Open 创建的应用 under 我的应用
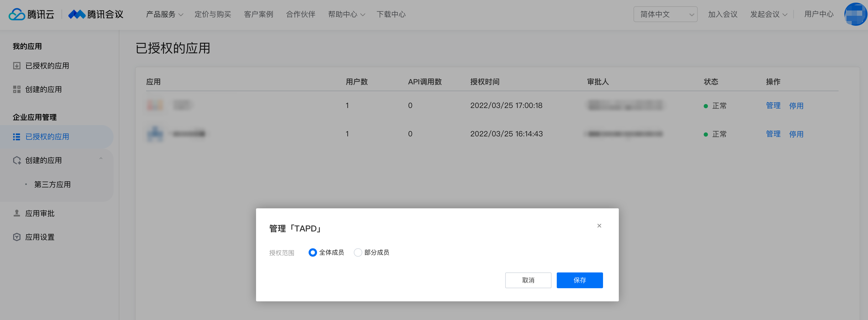The width and height of the screenshot is (868, 320). coord(43,89)
